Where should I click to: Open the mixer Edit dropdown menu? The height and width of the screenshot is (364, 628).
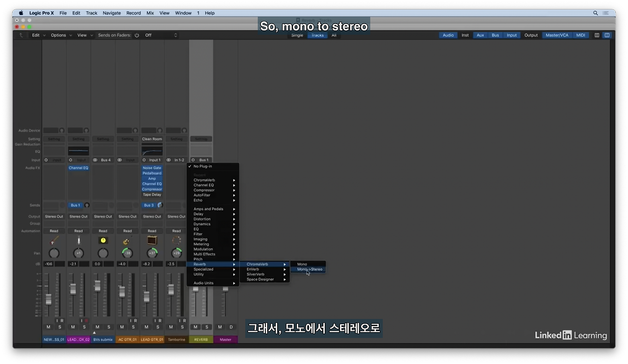[x=39, y=35]
